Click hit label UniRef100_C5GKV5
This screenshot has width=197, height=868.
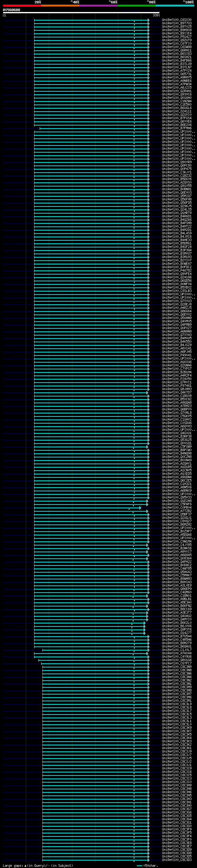177,416
